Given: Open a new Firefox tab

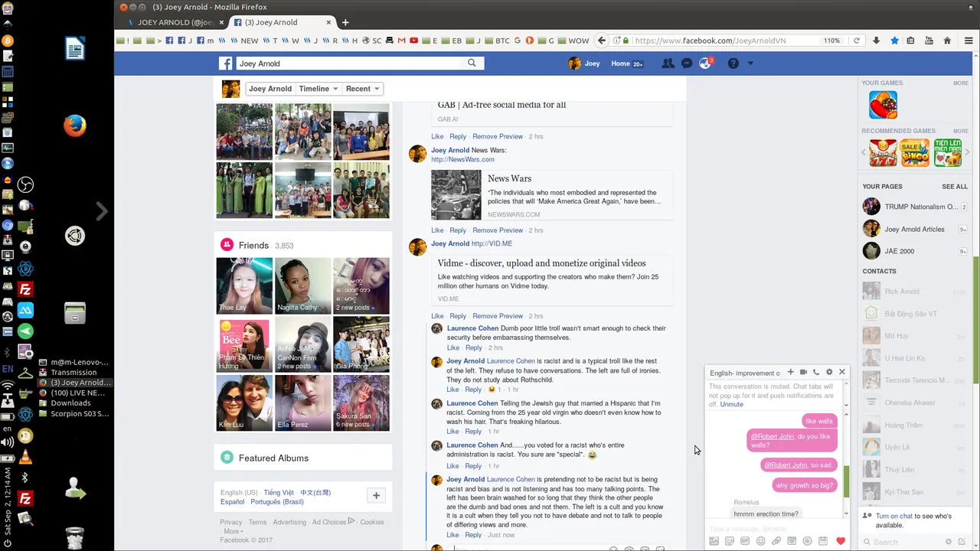Looking at the screenshot, I should click(345, 22).
